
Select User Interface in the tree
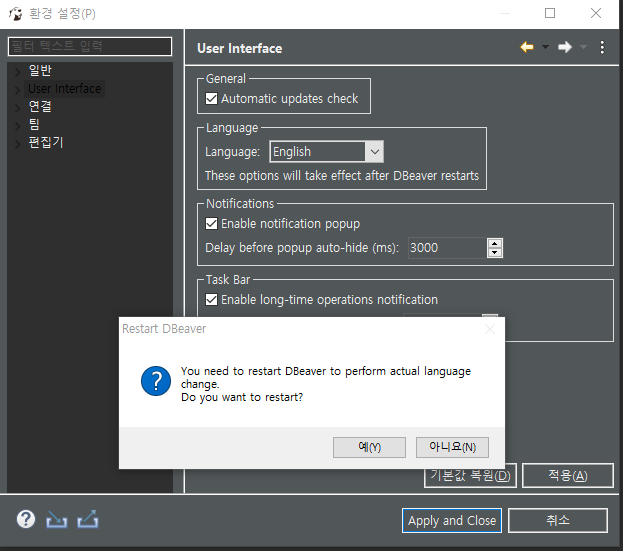point(65,88)
